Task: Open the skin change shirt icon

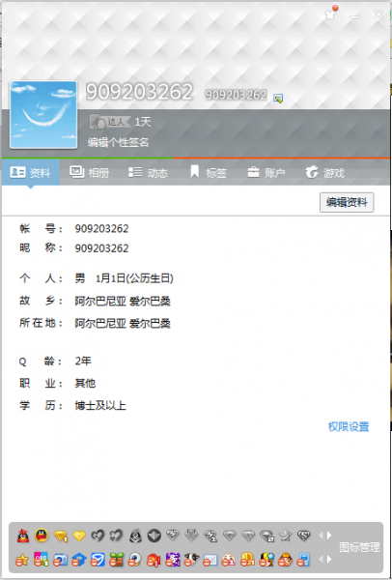Action: 330,14
